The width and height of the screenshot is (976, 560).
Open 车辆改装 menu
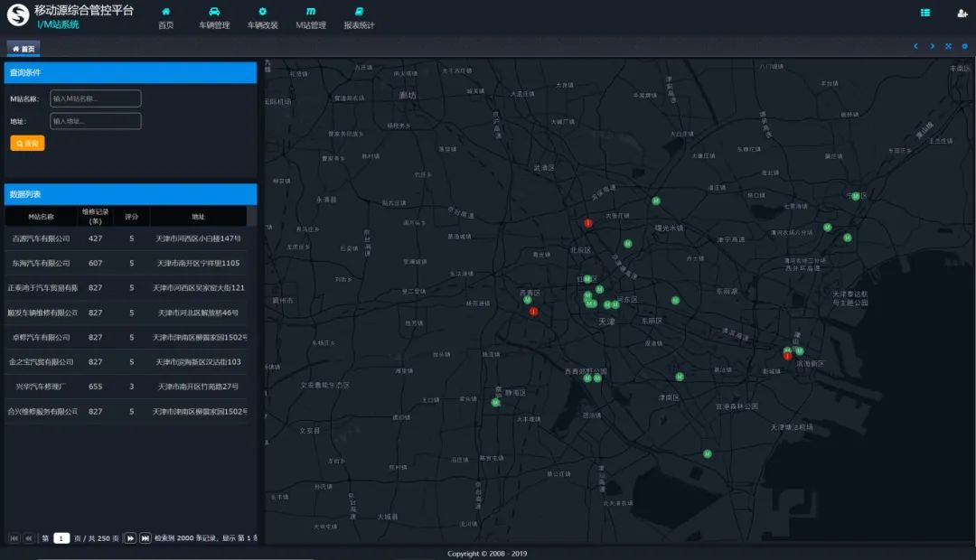point(262,18)
